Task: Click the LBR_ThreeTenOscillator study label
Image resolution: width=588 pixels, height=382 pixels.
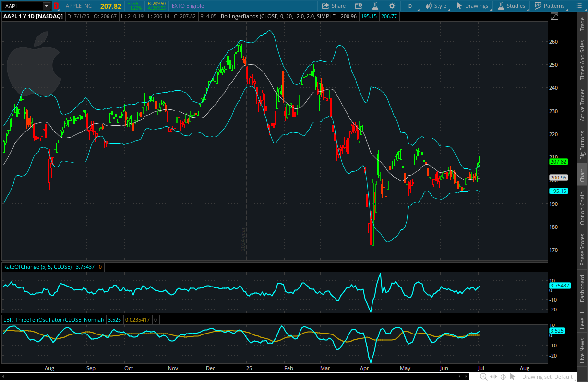Action: (x=54, y=319)
